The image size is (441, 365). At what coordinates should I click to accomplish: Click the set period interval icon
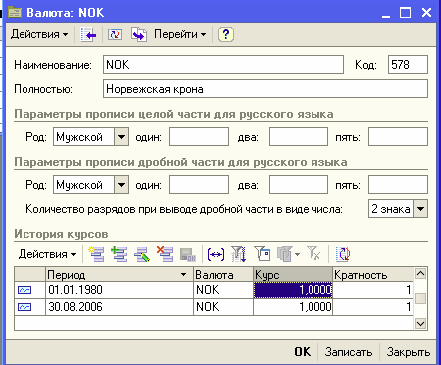[x=216, y=254]
